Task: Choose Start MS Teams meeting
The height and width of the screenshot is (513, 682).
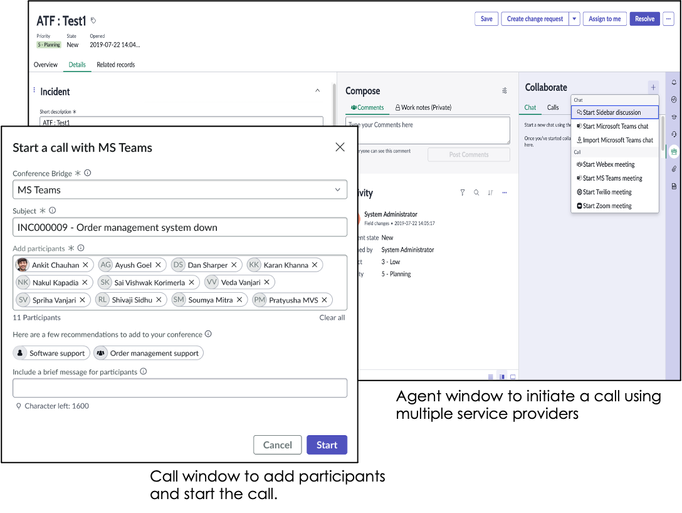Action: click(615, 178)
